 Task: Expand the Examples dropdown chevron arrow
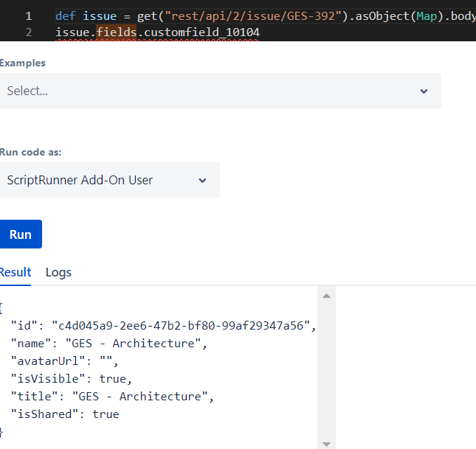[x=424, y=91]
